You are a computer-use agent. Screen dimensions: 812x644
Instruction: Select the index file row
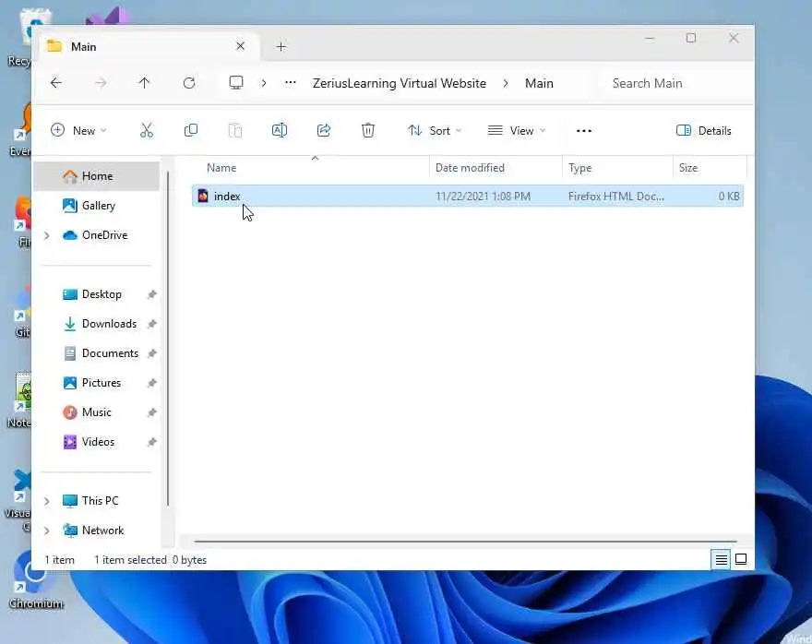468,197
